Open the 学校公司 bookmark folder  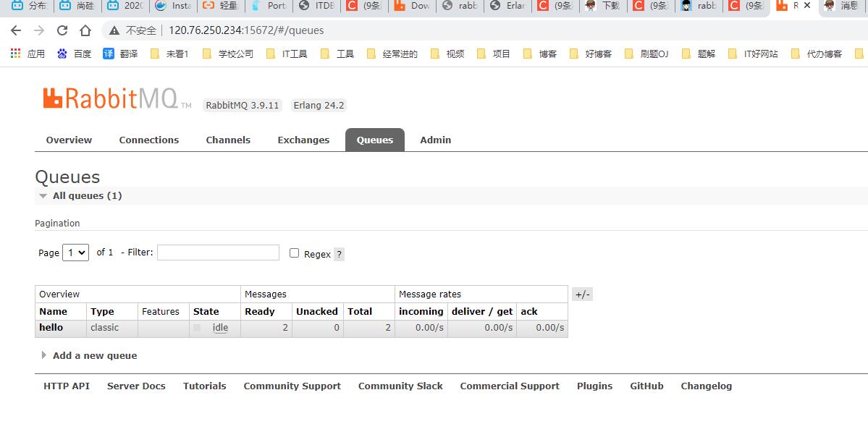[x=227, y=54]
